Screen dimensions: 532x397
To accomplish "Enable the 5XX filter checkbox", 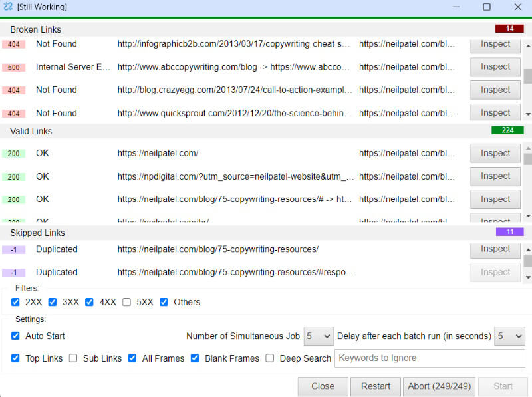I will click(x=126, y=302).
